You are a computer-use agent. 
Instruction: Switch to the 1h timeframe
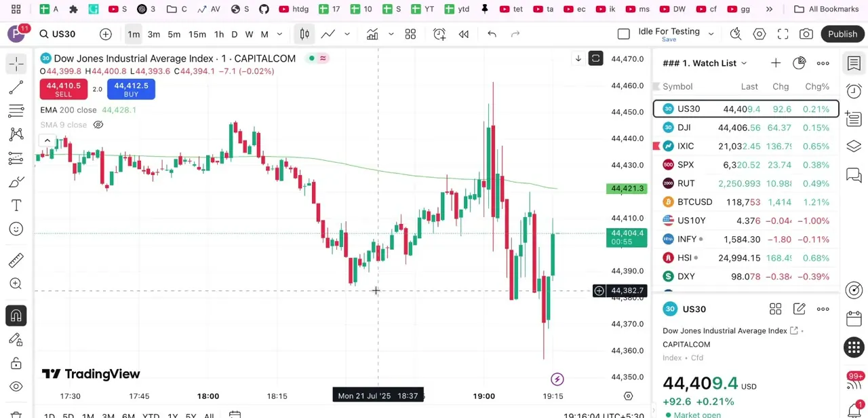(219, 34)
